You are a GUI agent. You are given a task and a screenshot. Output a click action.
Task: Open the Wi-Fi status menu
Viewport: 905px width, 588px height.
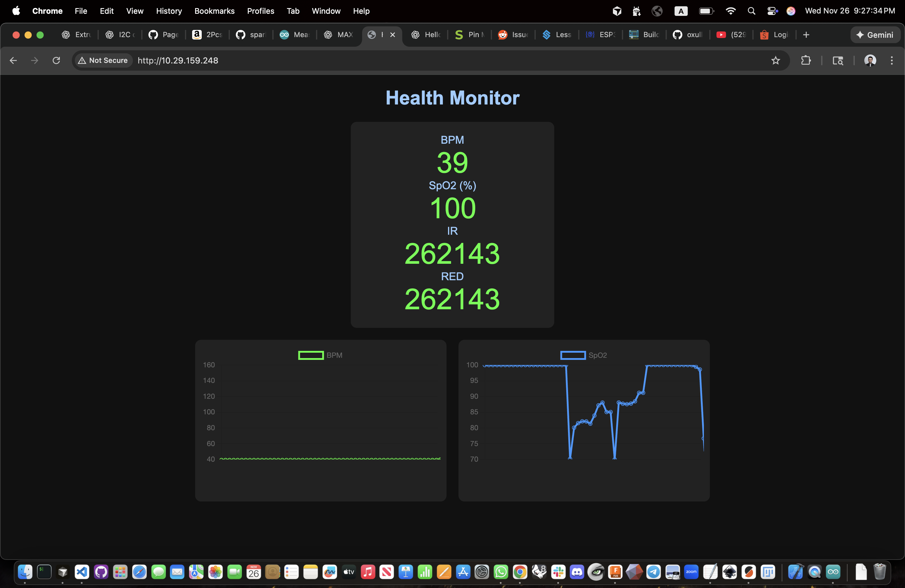[x=731, y=11]
